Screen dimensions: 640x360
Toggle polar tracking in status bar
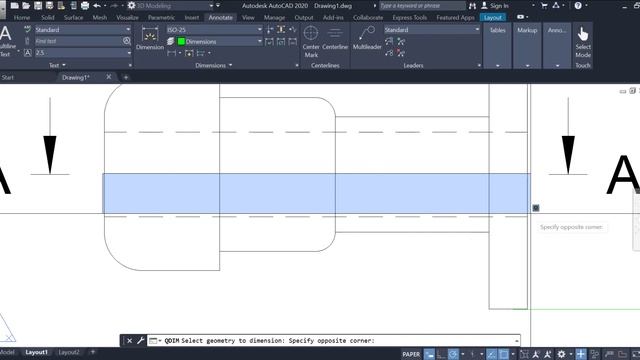pos(453,354)
